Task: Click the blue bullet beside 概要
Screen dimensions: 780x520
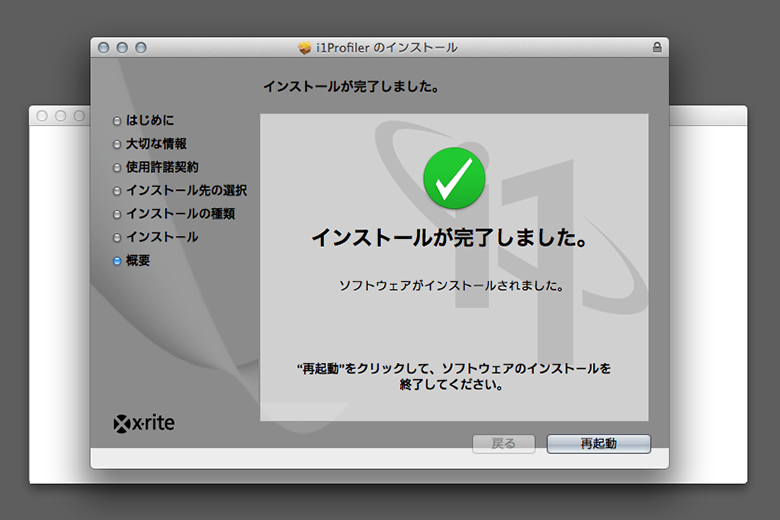Action: point(117,261)
